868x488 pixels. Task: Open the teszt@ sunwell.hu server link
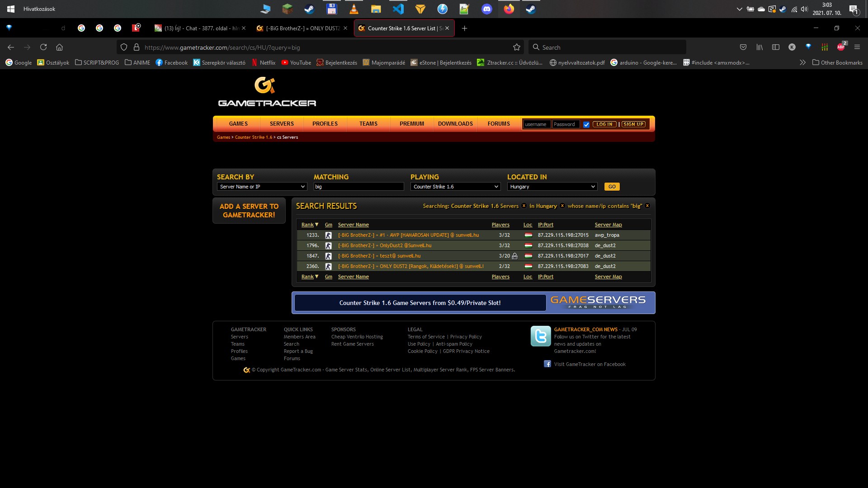(x=379, y=256)
